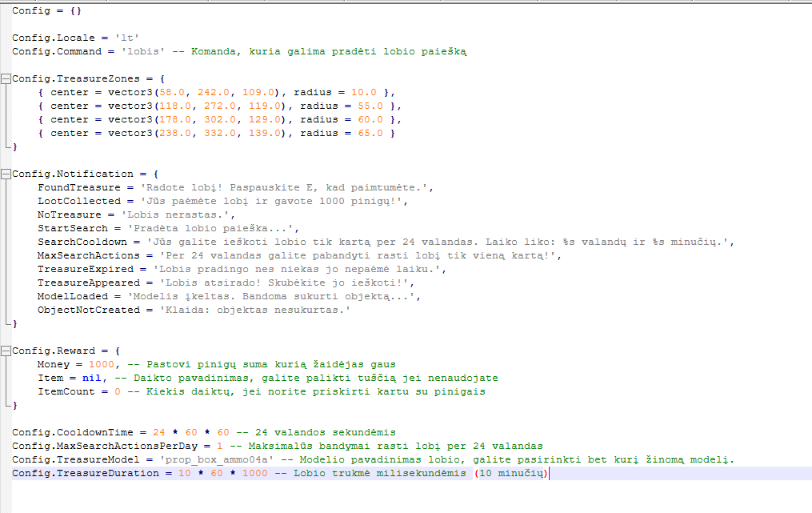Click the radius value 60.0
Image resolution: width=812 pixels, height=513 pixels.
pyautogui.click(x=370, y=119)
